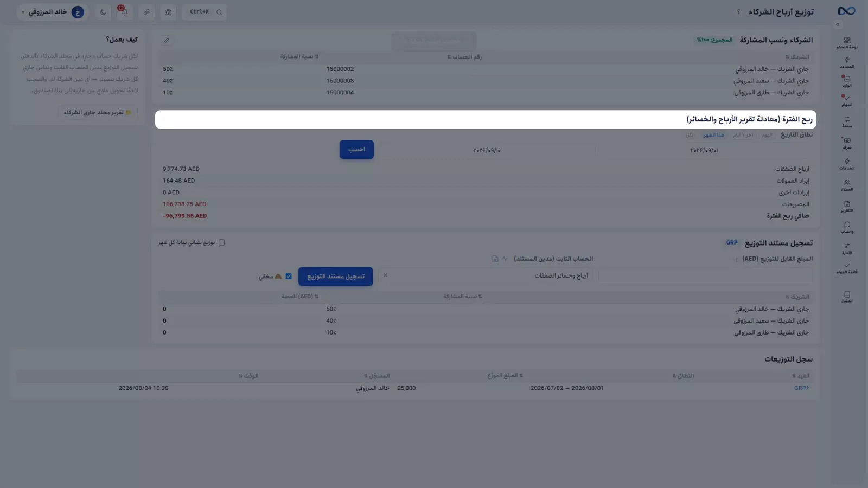Open المهام tasks in the sidebar
This screenshot has height=488, width=868.
(x=847, y=101)
